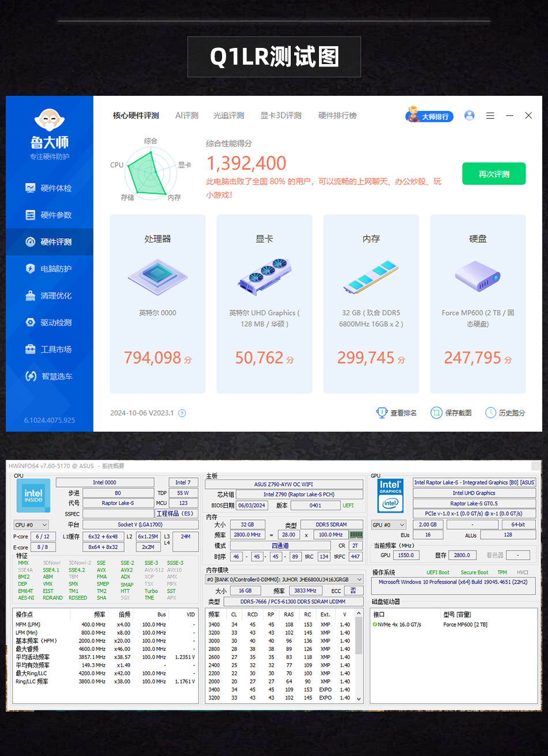
Task: Click the 内存 memory stick illustration
Action: click(x=371, y=277)
